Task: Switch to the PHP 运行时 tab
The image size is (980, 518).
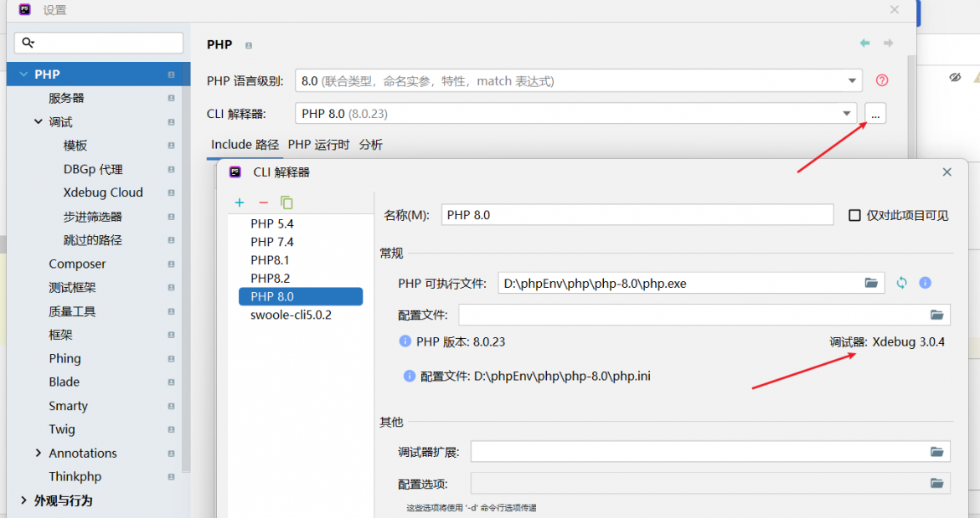Action: [318, 145]
